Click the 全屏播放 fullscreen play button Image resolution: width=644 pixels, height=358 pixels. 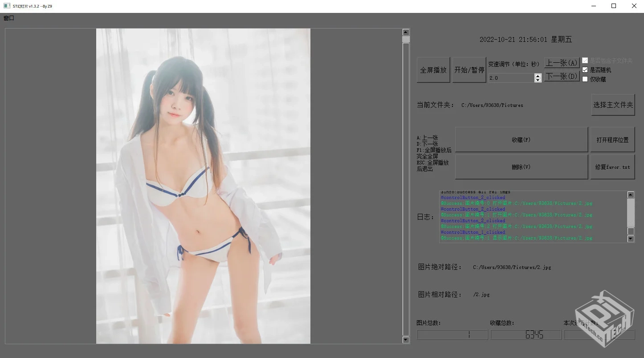coord(433,70)
